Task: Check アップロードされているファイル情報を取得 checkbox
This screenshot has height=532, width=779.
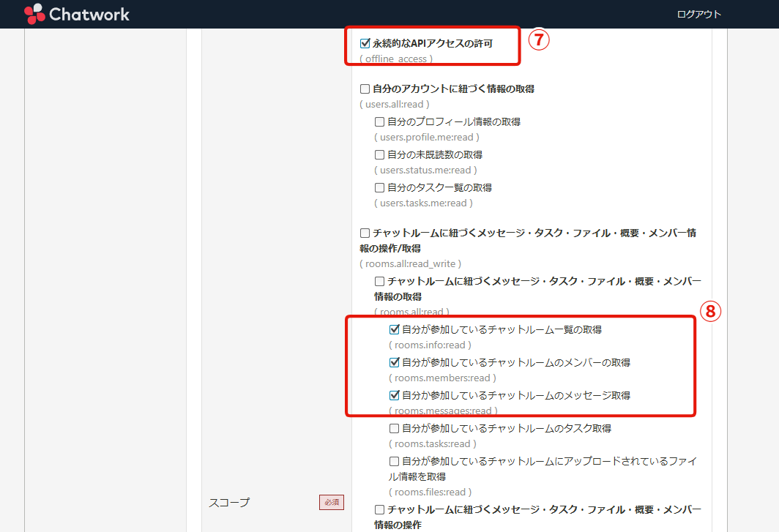Action: point(395,462)
